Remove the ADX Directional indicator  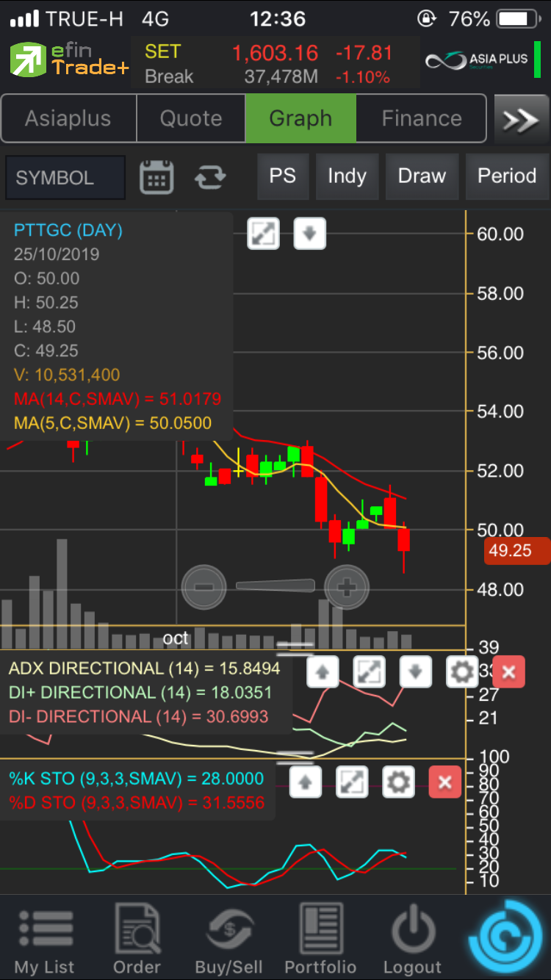[x=508, y=671]
